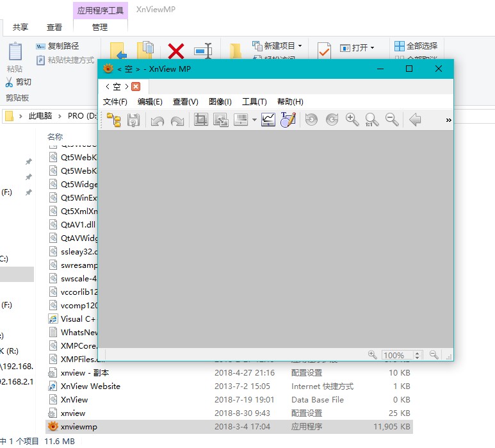Click the Redo arrow icon
This screenshot has width=495, height=448.
click(x=177, y=120)
